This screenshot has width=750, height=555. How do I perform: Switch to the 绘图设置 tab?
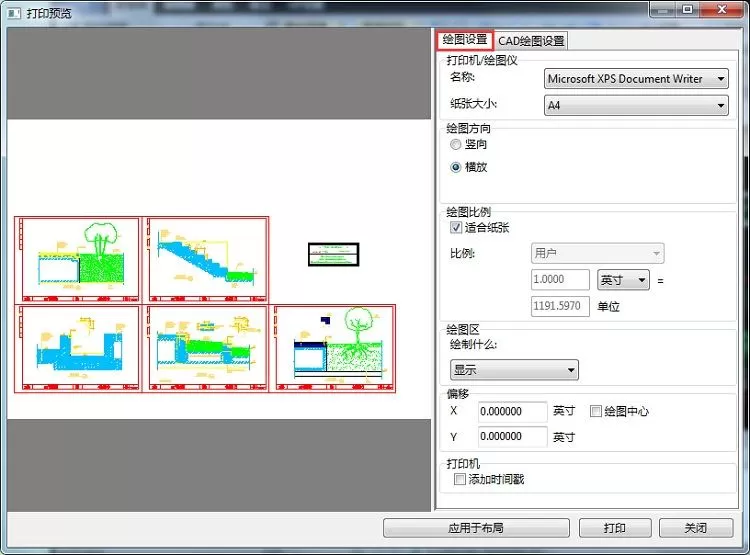[464, 40]
